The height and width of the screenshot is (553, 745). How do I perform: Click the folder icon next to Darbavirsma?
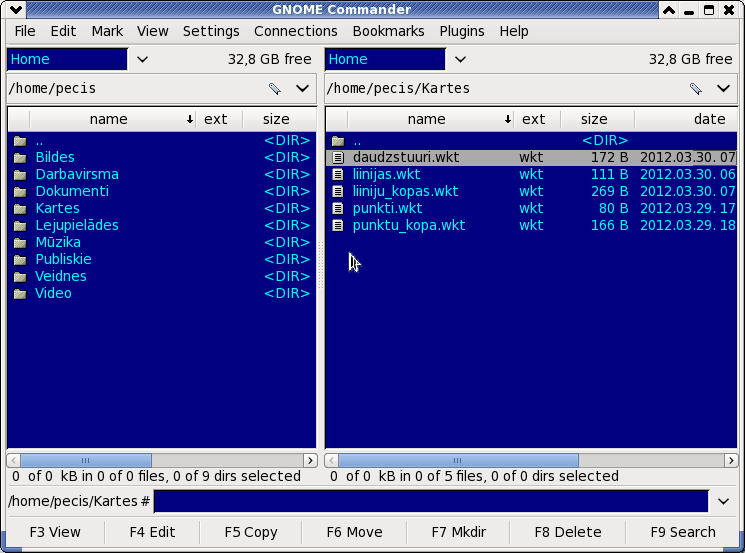coord(20,175)
